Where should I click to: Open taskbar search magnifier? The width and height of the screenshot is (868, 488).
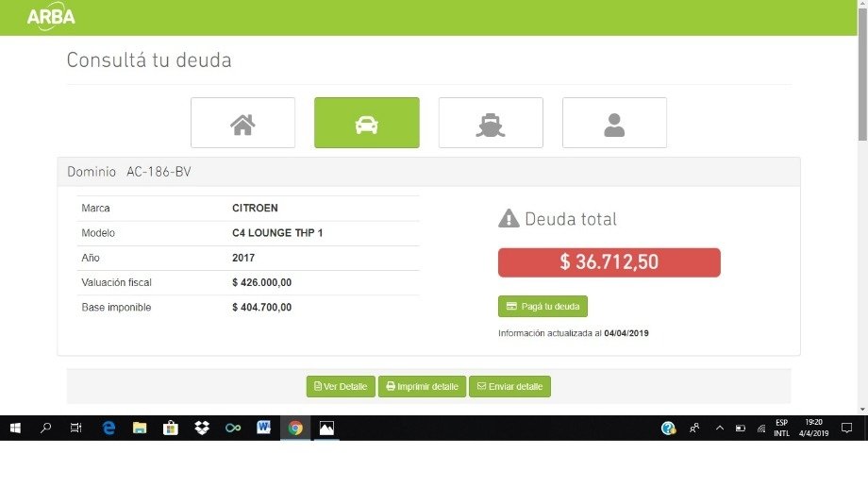click(x=46, y=429)
